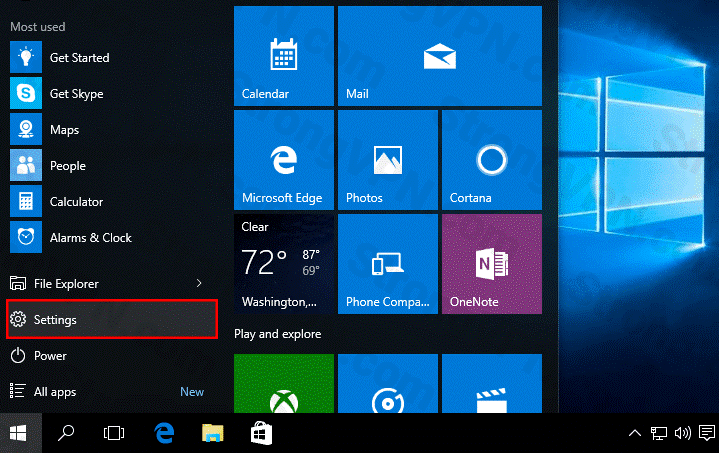This screenshot has height=453, width=719.
Task: Launch the Microsoft Edge tile
Action: click(284, 160)
